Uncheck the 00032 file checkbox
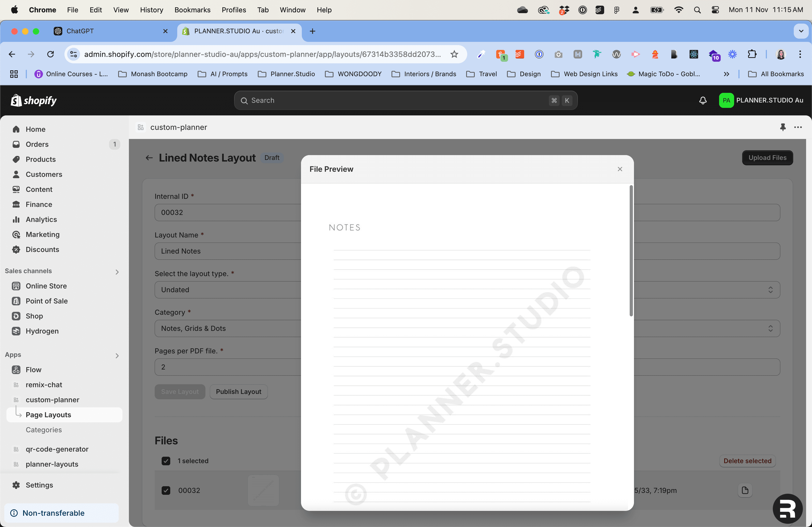The image size is (812, 527). coord(166,491)
